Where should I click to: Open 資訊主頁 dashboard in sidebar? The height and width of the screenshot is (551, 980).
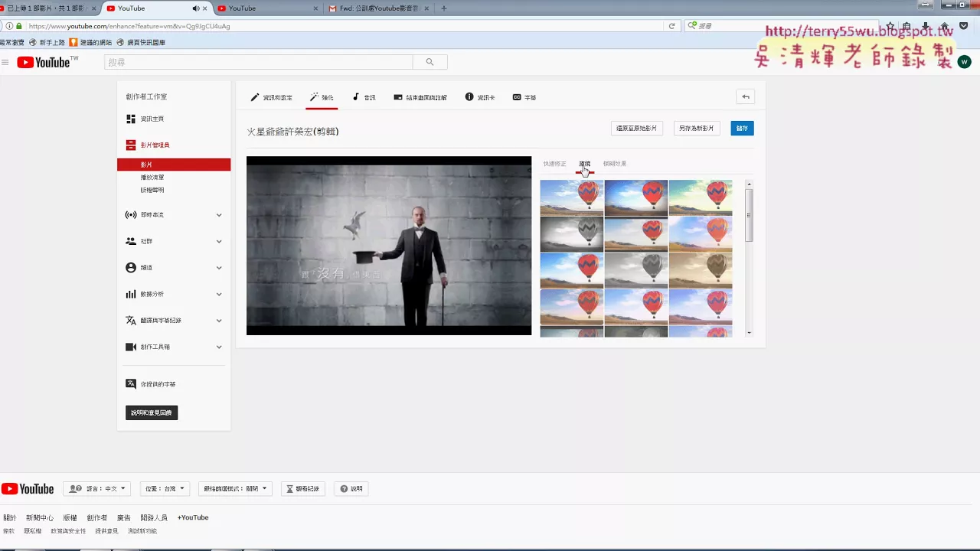[x=152, y=119]
